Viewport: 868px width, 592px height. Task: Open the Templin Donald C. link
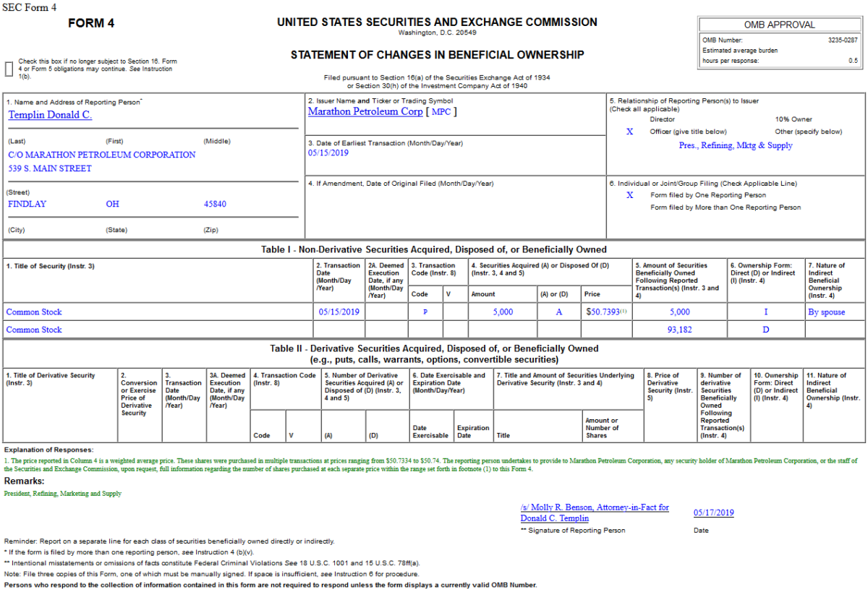(x=50, y=115)
